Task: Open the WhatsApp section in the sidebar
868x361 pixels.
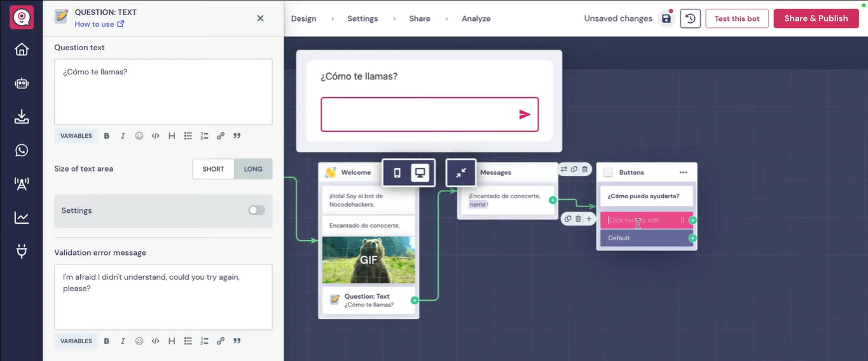Action: point(22,150)
